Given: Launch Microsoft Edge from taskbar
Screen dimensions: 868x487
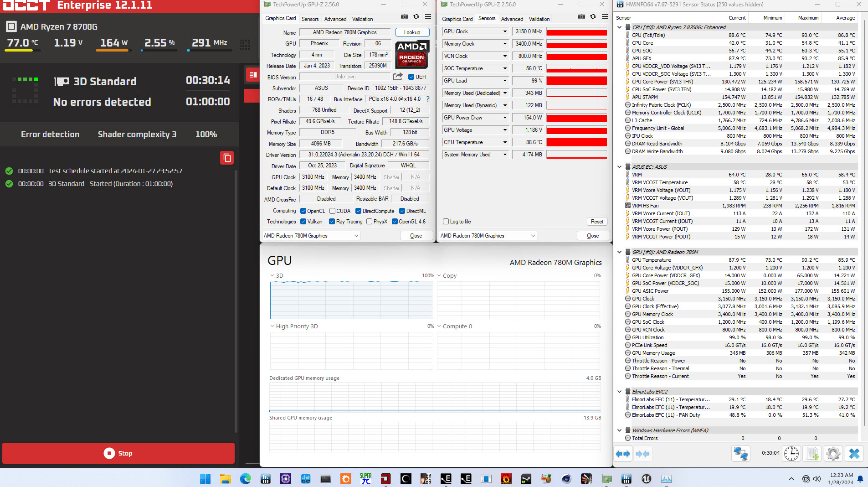Looking at the screenshot, I should click(246, 479).
